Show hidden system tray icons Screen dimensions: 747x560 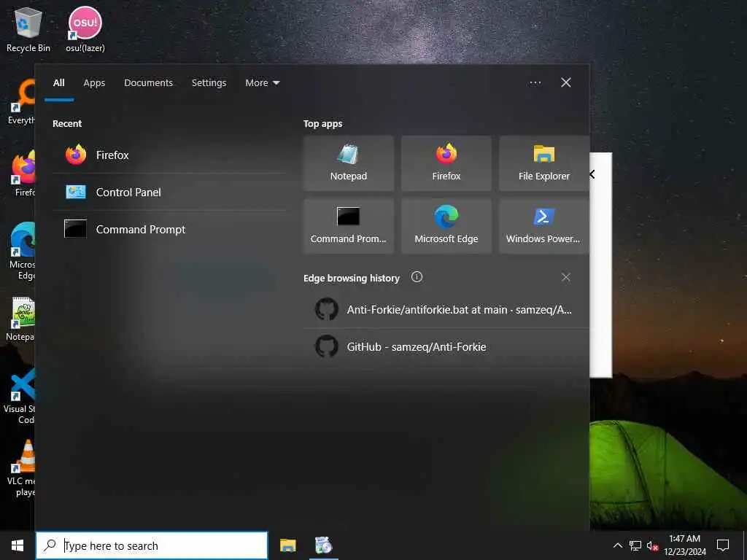point(617,545)
